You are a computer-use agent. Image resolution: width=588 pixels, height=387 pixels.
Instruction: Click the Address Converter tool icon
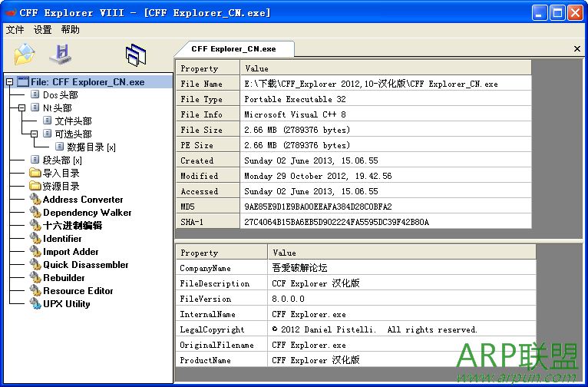pyautogui.click(x=35, y=200)
